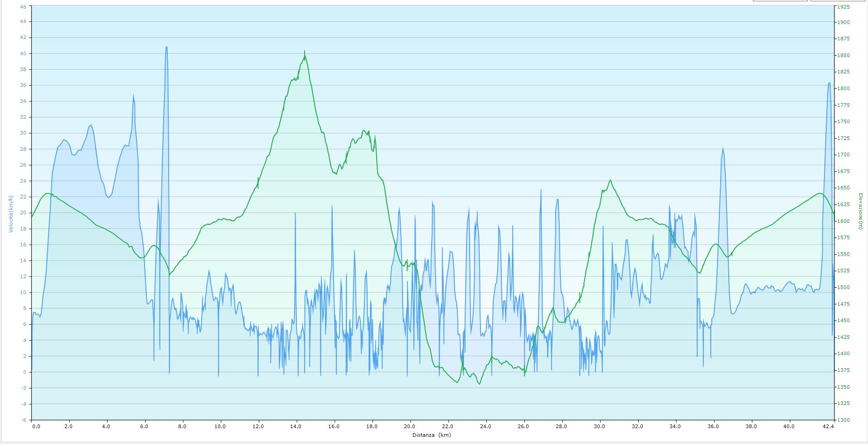The width and height of the screenshot is (868, 444).
Task: Click the tallest blue speed spike near 7 km
Action: click(167, 47)
